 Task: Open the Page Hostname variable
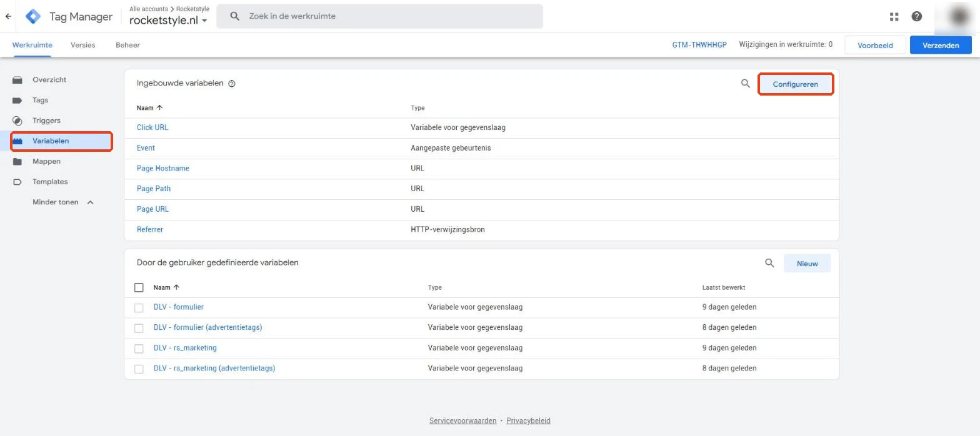tap(163, 169)
